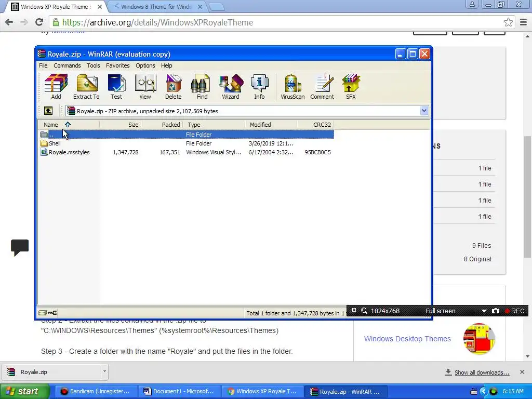Click Show all downloads link
The image size is (532, 399).
point(482,372)
